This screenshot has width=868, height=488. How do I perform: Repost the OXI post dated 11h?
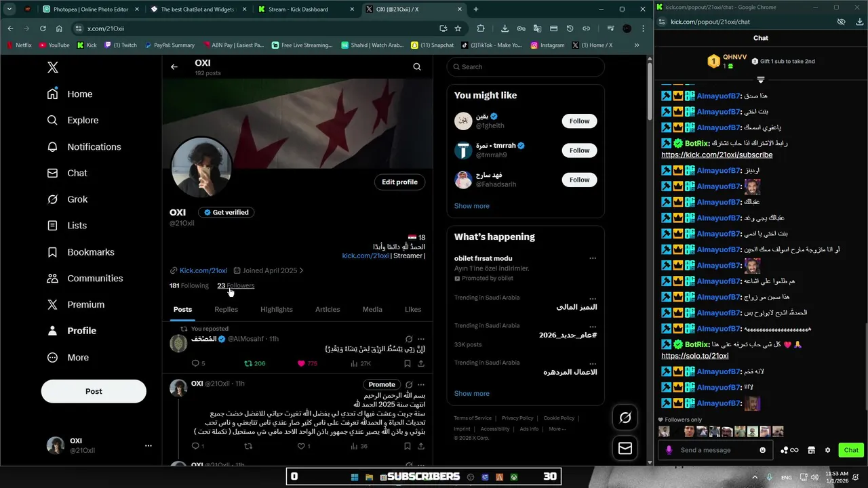(x=248, y=446)
